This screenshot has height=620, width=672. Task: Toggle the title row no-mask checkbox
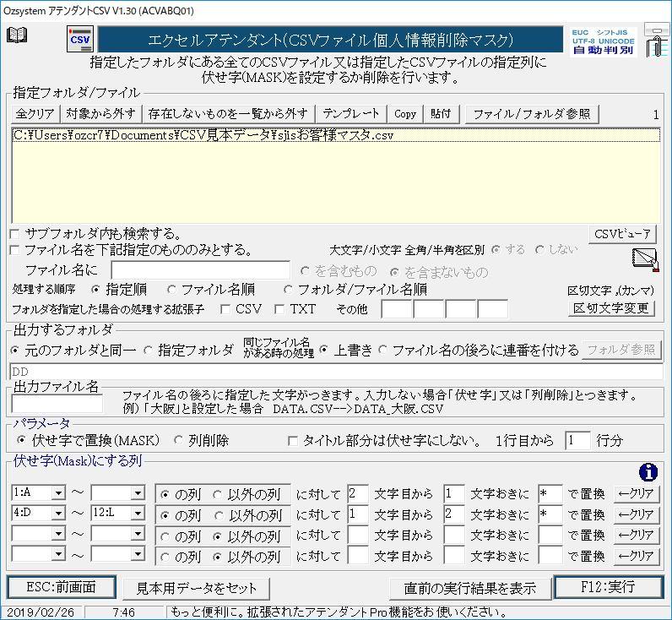[x=293, y=440]
